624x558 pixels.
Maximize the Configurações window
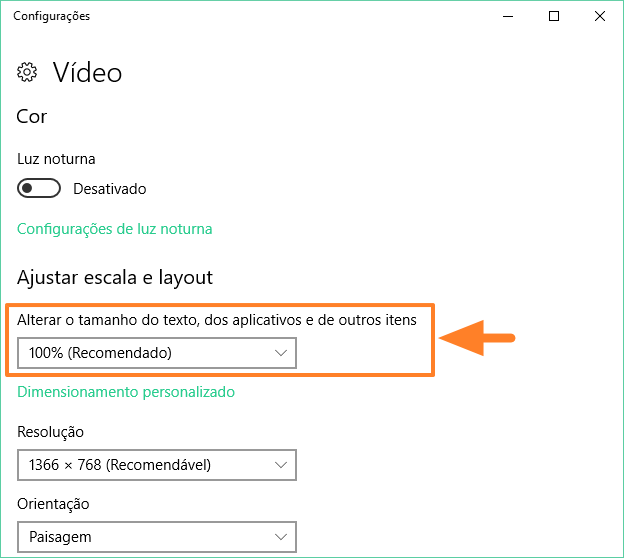click(554, 16)
